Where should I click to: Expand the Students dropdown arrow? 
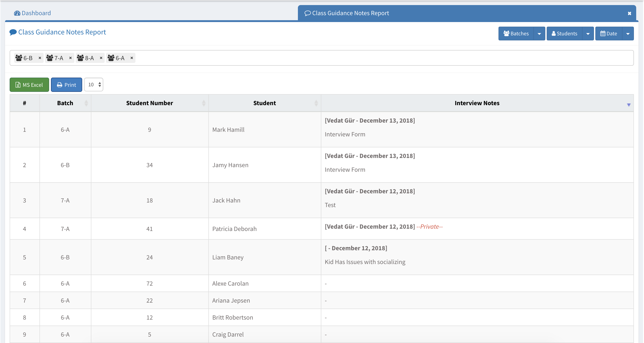(588, 34)
